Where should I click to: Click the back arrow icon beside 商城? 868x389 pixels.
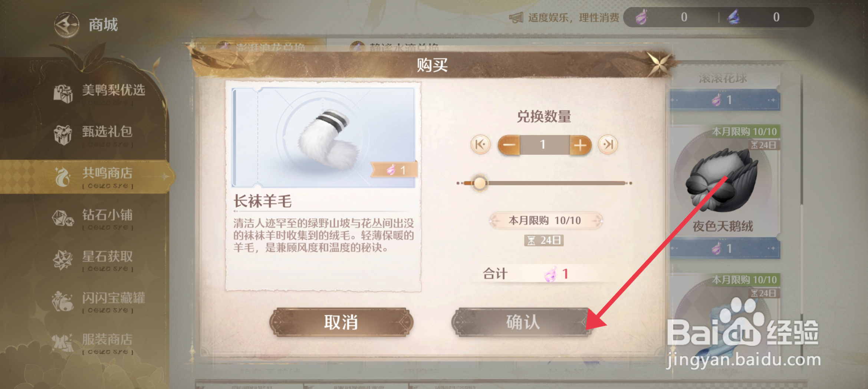66,25
